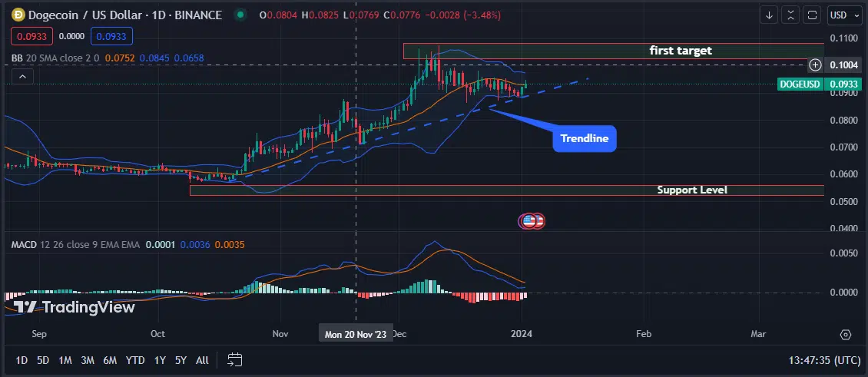This screenshot has height=377, width=868.
Task: Click the 13:47:35 (UTC) timezone clock
Action: [825, 360]
